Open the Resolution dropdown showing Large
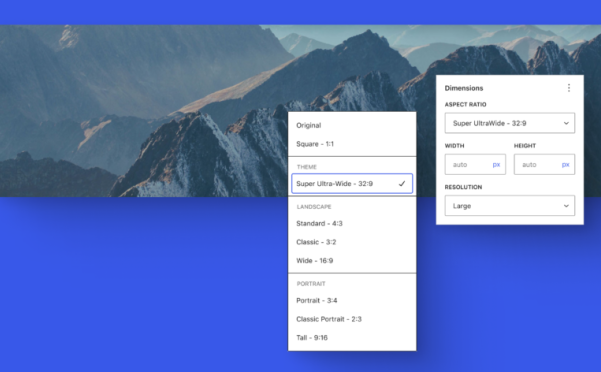Screen dimensions: 601x372 click(510, 206)
